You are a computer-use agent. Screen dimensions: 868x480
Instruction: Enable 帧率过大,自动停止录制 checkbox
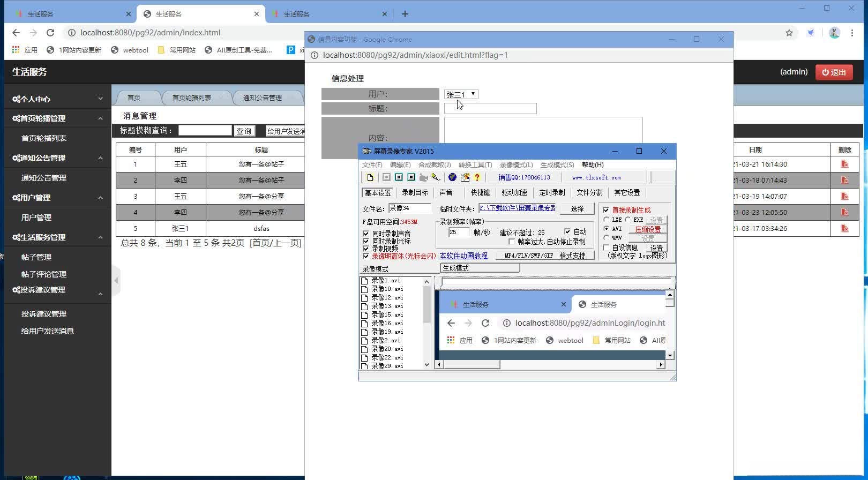coord(512,242)
